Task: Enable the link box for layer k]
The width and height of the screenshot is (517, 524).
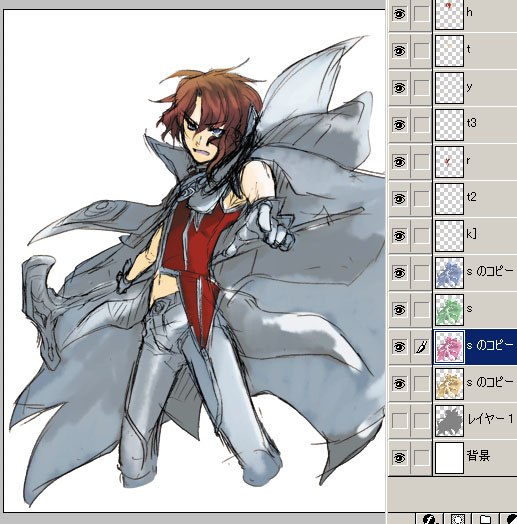Action: tap(421, 236)
